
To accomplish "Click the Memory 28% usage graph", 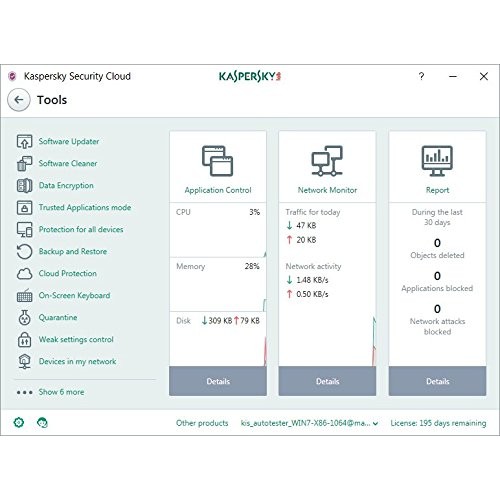I will (218, 285).
